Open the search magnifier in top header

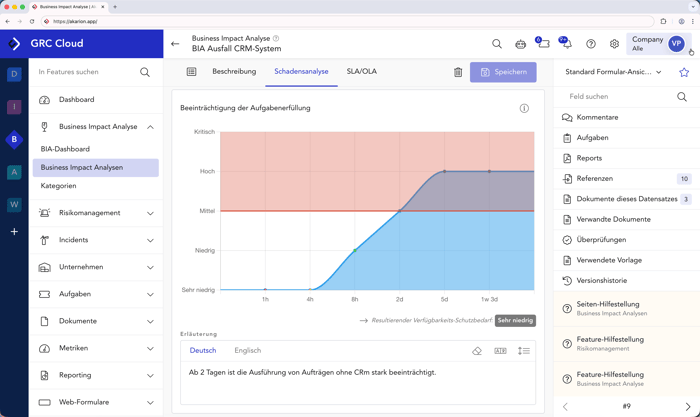[497, 44]
